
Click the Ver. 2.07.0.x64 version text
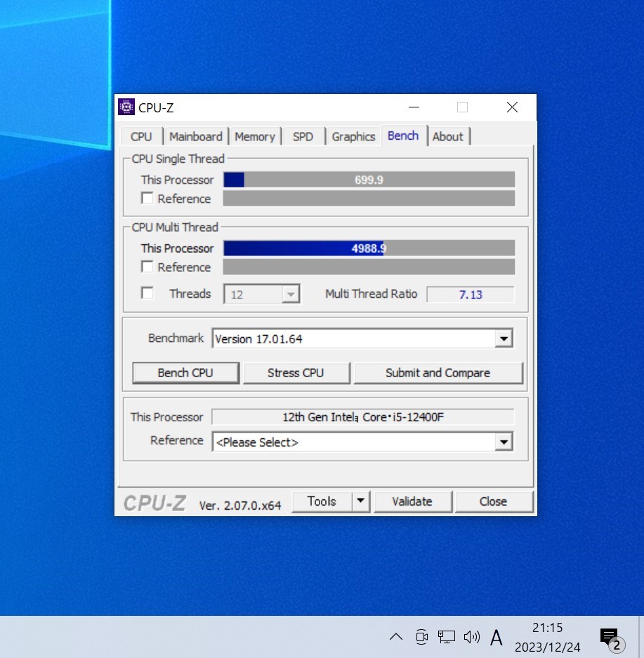pos(240,505)
